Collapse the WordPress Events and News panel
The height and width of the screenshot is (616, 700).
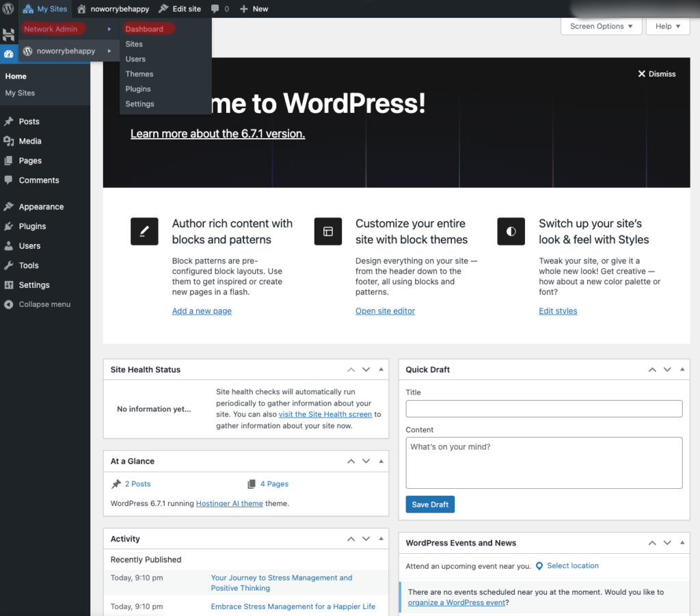[682, 543]
